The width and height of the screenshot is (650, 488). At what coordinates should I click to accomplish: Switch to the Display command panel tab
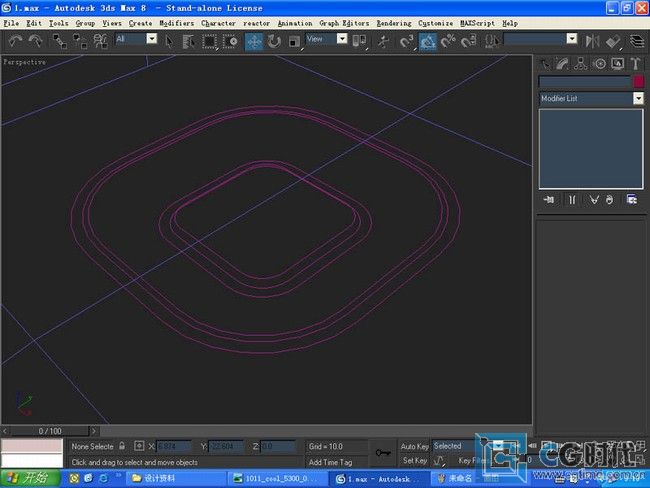coord(618,64)
